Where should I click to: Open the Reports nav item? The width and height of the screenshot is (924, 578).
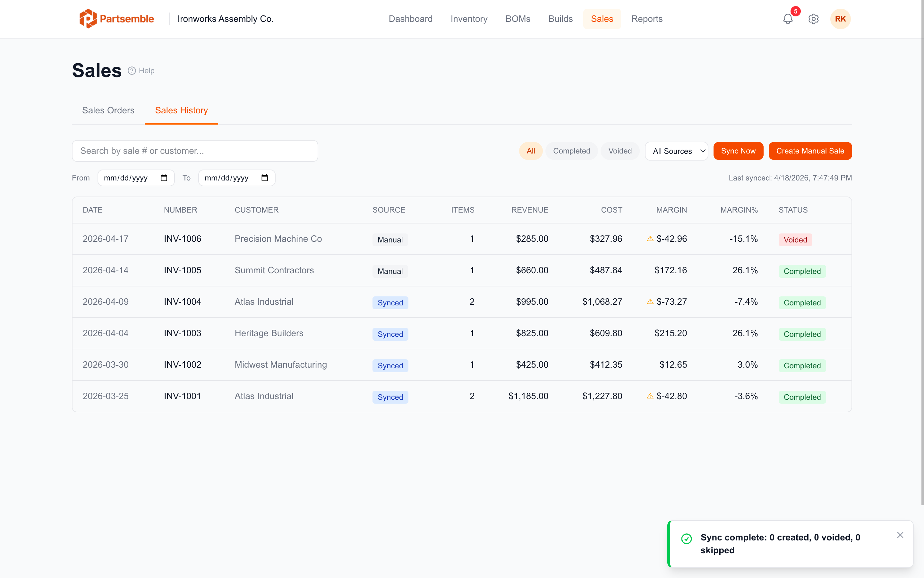(647, 19)
